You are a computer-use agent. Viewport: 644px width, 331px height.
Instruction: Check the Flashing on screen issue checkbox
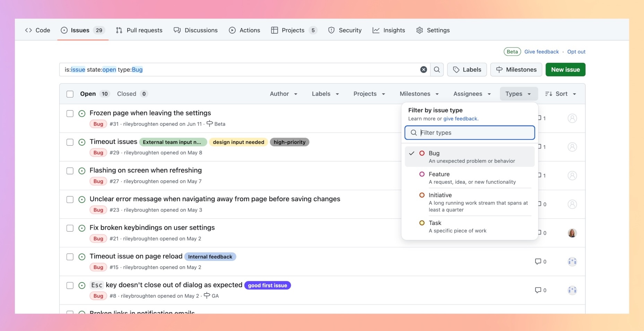(x=70, y=171)
